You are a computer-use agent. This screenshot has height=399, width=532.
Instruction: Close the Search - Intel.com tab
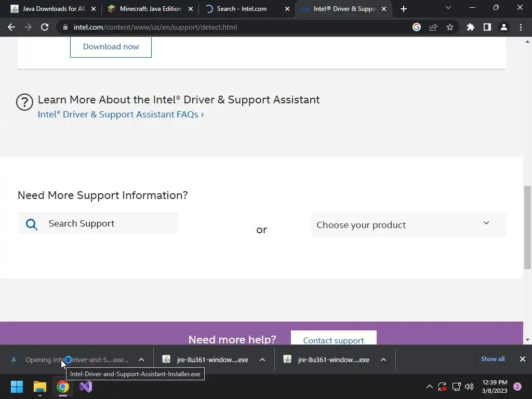(287, 9)
